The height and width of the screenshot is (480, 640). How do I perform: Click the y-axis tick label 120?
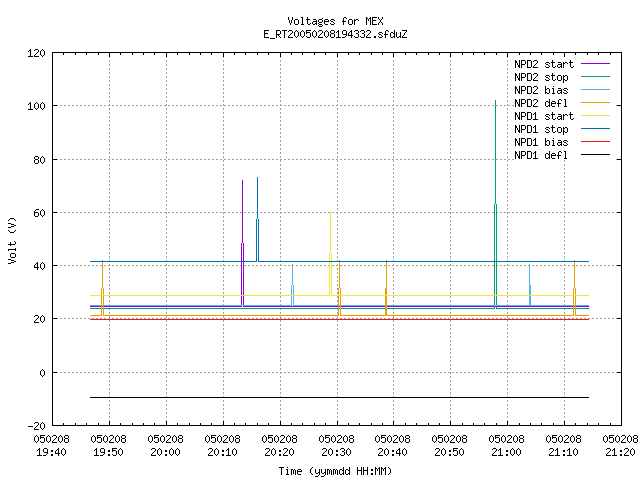coord(36,53)
